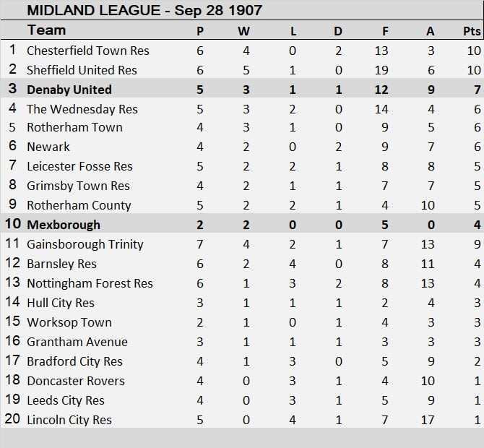Click the Newark team name
This screenshot has width=484, height=448.
click(x=48, y=147)
